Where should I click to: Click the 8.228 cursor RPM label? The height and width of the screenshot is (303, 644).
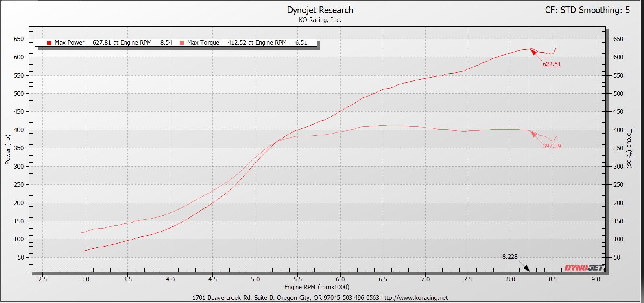click(x=510, y=257)
